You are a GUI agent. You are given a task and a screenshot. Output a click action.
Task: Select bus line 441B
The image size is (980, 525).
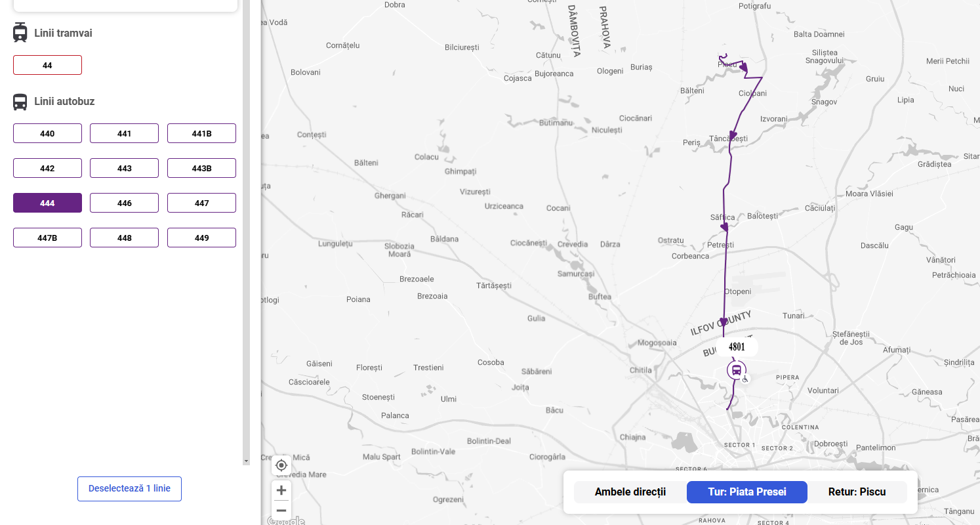pyautogui.click(x=201, y=133)
